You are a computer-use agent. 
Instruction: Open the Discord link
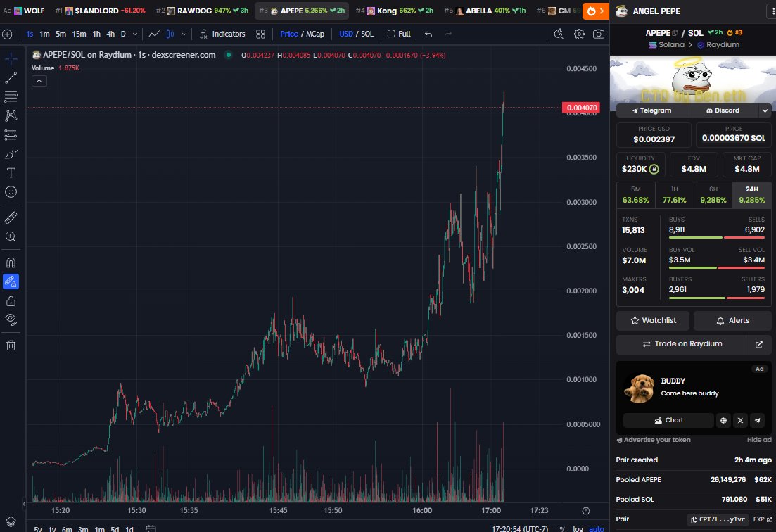point(723,110)
